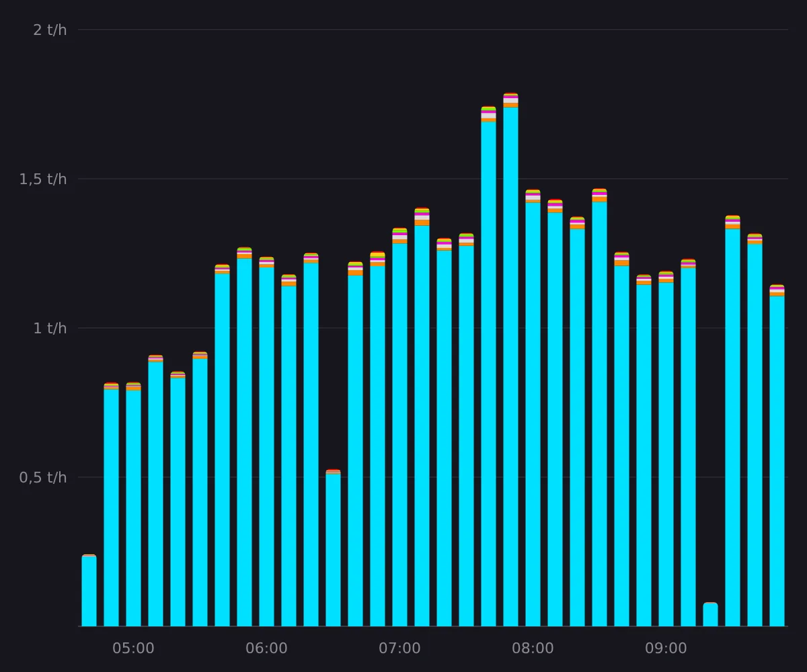Click the "1 t/h" y-axis label
The image size is (807, 672).
(50, 329)
